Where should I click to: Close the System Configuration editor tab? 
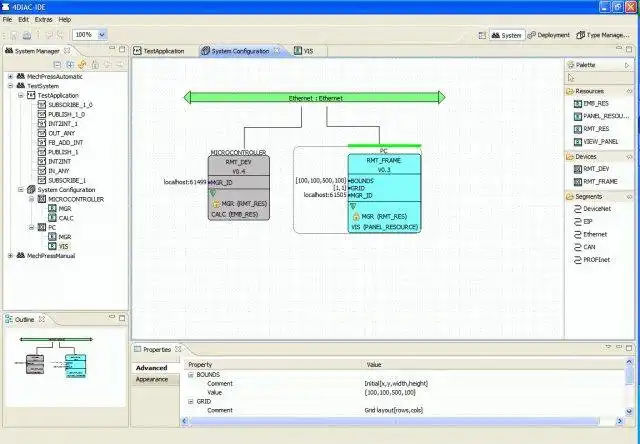coord(277,51)
